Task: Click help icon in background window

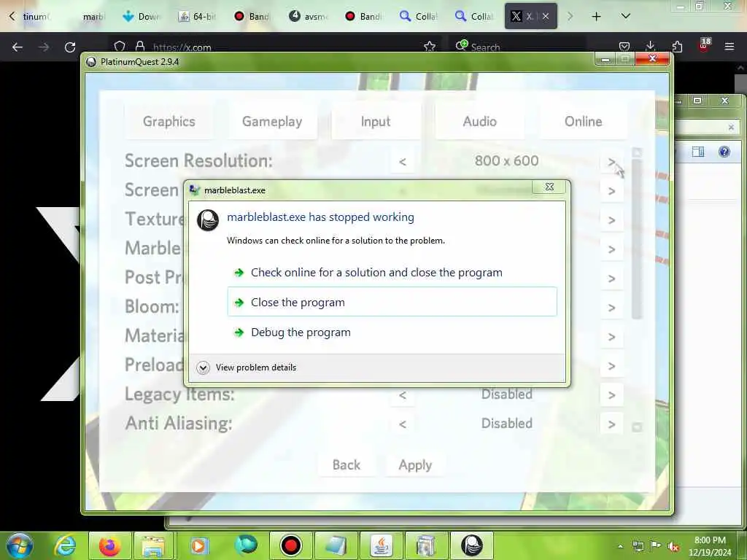Action: [x=724, y=152]
